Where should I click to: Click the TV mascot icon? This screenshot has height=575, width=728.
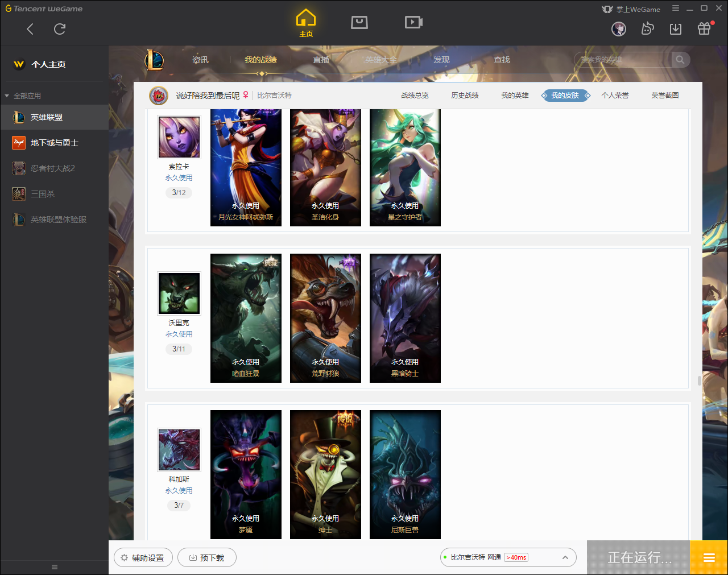[647, 28]
